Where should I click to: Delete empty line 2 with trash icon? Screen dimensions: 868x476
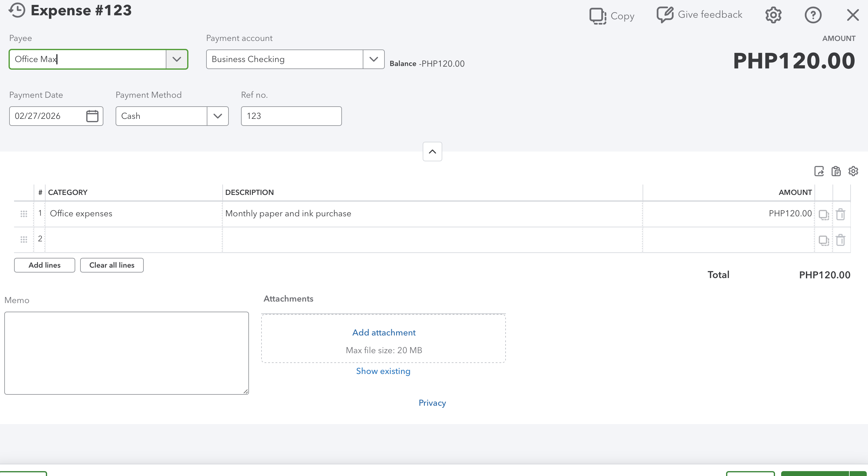coord(840,240)
